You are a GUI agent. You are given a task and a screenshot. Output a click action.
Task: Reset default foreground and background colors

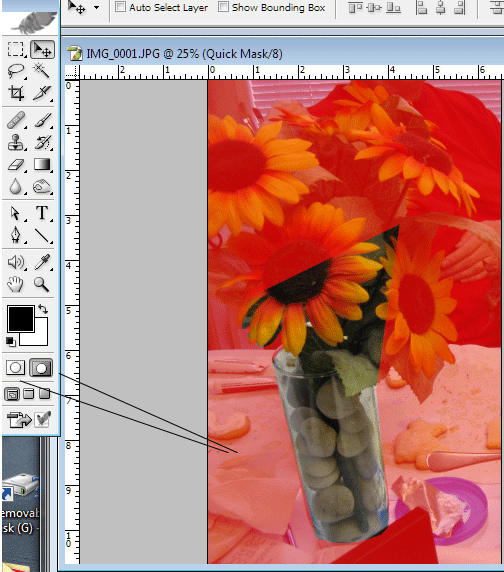11,341
